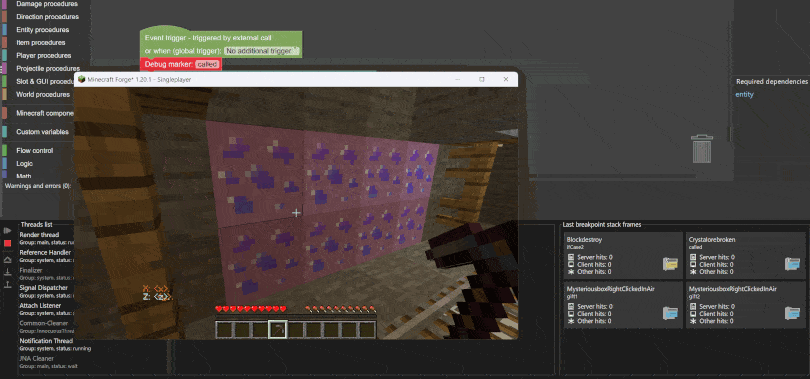Image resolution: width=810 pixels, height=379 pixels.
Task: Click the Minecraft Forge window title icon
Action: [81, 80]
